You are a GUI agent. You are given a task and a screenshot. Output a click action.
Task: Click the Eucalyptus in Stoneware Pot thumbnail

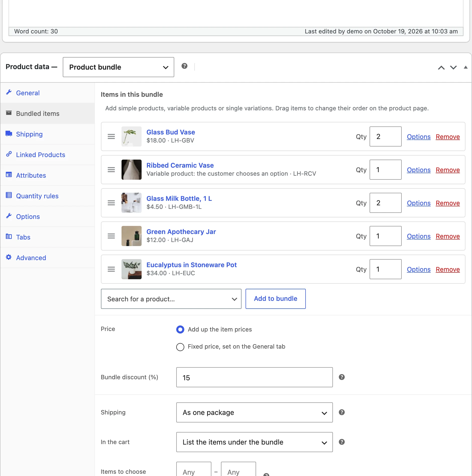[132, 269]
